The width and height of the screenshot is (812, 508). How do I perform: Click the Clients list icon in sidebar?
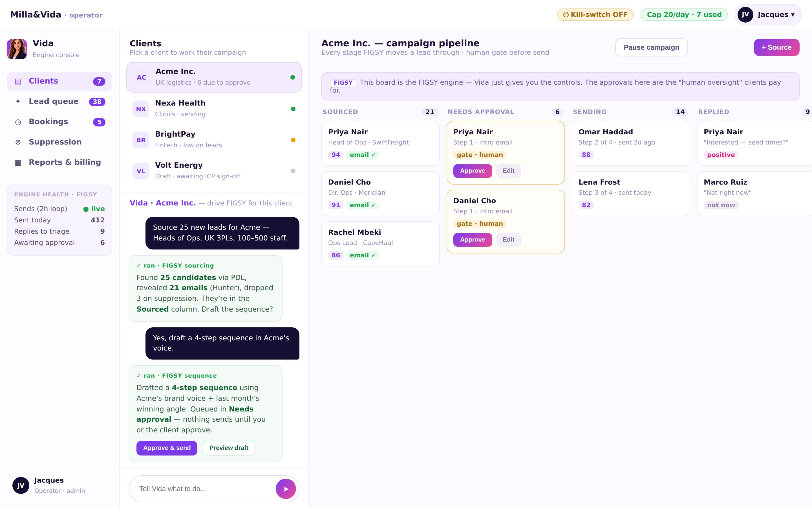(18, 81)
